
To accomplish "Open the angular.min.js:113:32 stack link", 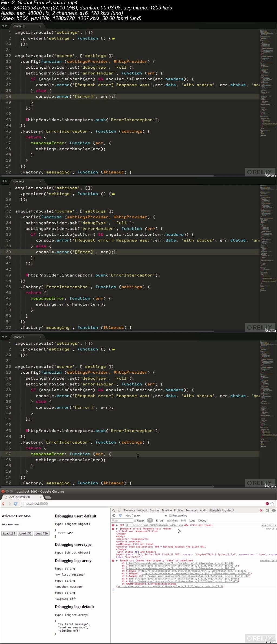I will [x=192, y=571].
